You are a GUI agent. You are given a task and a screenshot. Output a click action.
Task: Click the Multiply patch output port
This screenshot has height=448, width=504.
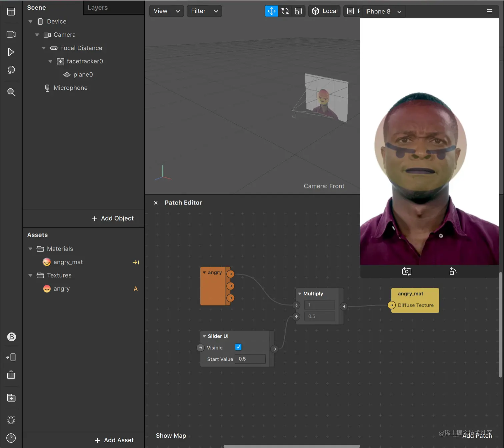point(344,306)
